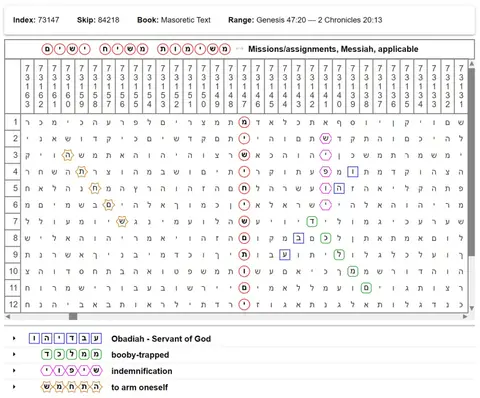Click the purple hexagon Hebrew word beside indemnification
Screen dimensions: 480x398
(x=71, y=371)
